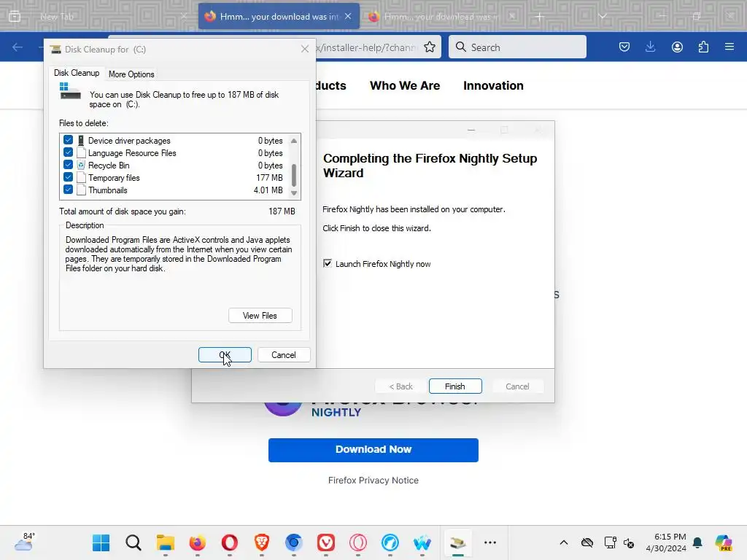Click the Firefox address bar URL
747x560 pixels.
coord(368,47)
